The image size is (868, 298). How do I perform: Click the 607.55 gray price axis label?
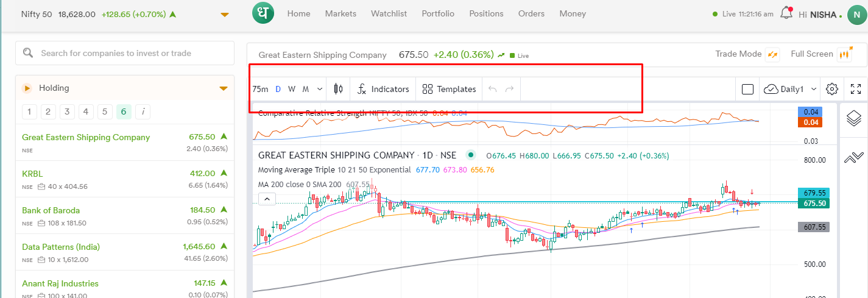(x=814, y=227)
